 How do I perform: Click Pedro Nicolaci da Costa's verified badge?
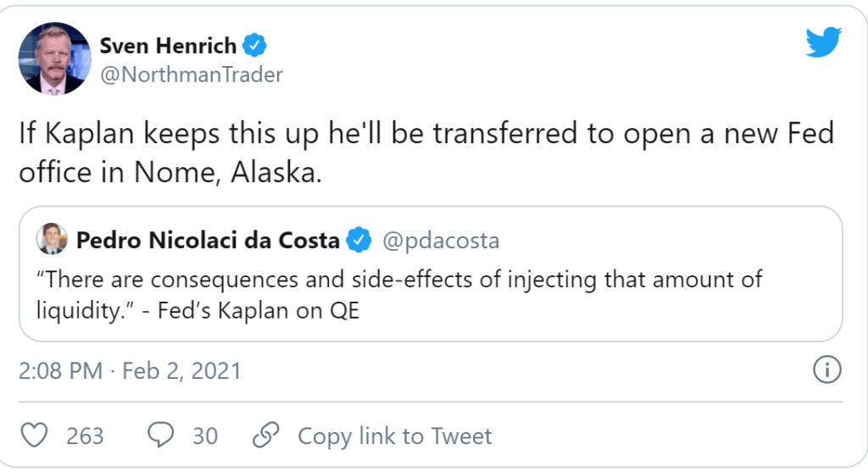pyautogui.click(x=359, y=241)
